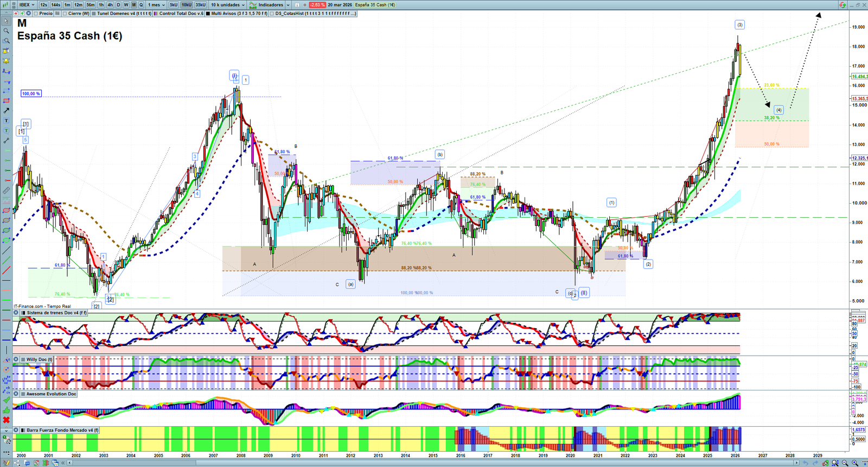Click the -2,63 % change badge
Image resolution: width=868 pixels, height=467 pixels.
point(317,5)
